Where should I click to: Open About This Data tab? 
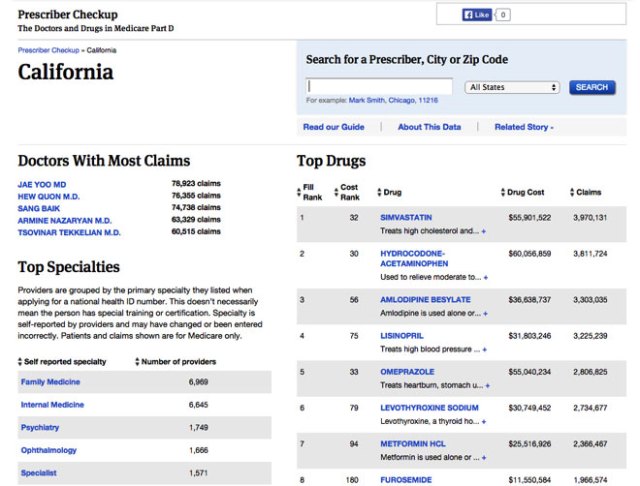point(429,127)
